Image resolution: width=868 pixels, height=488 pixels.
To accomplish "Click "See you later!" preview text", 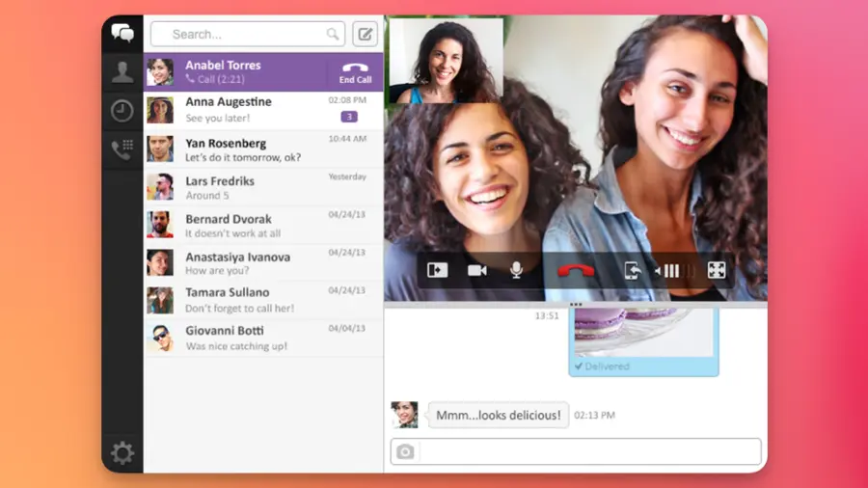I will (x=218, y=118).
